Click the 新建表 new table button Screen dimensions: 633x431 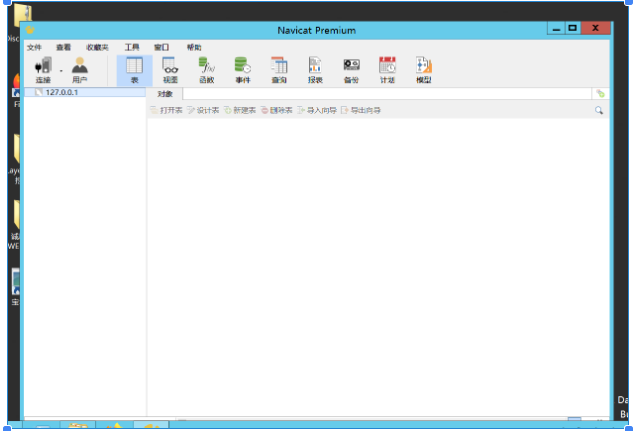pyautogui.click(x=240, y=110)
